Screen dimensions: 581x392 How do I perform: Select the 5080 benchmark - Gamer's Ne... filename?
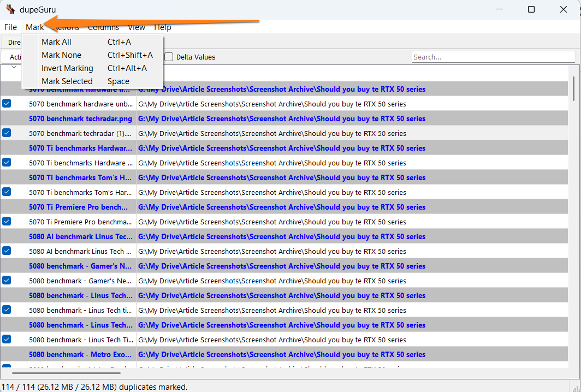point(80,281)
